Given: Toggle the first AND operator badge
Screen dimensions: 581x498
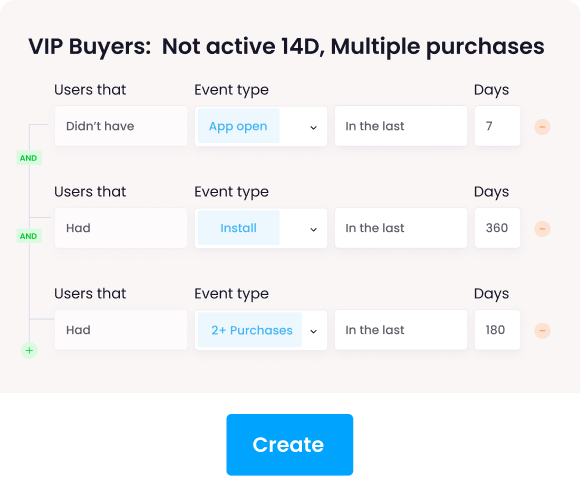Looking at the screenshot, I should (29, 158).
